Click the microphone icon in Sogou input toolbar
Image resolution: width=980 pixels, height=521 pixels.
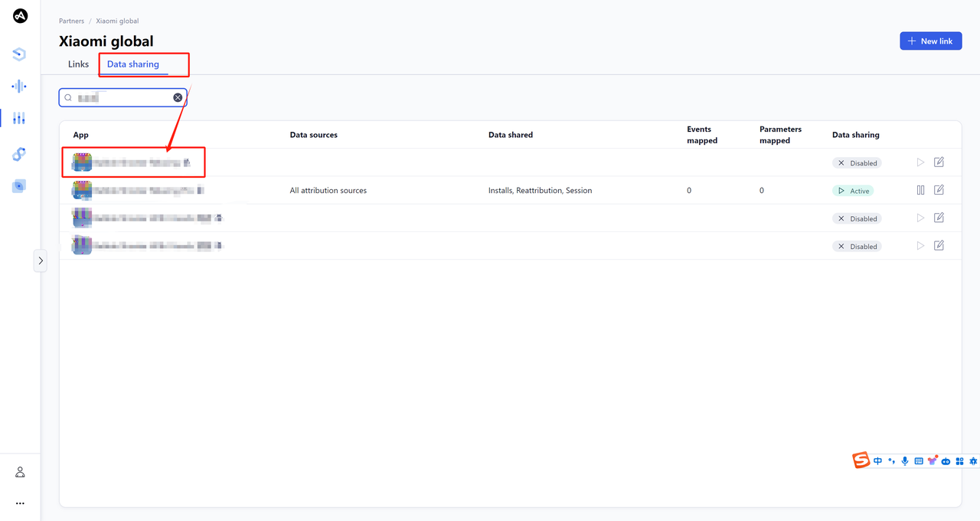pyautogui.click(x=905, y=460)
